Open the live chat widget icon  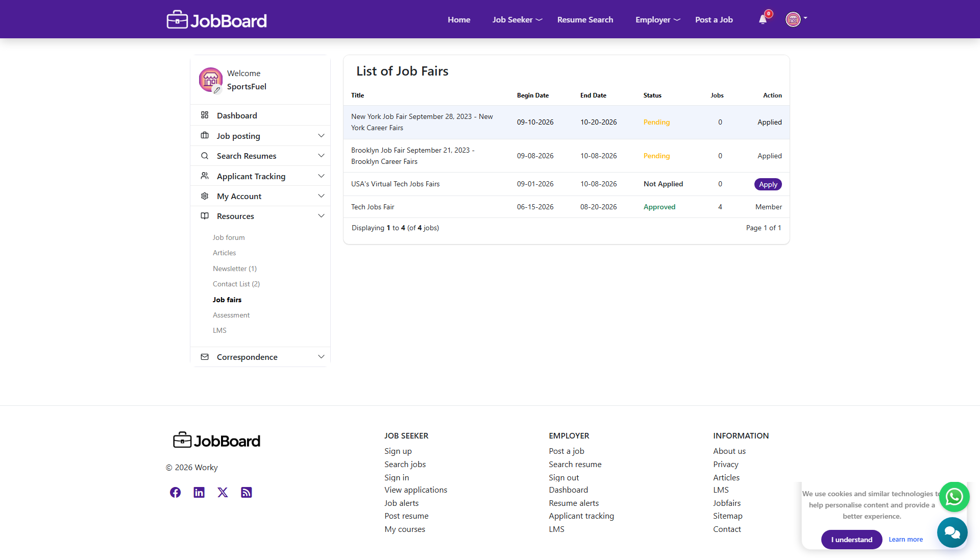pyautogui.click(x=952, y=532)
